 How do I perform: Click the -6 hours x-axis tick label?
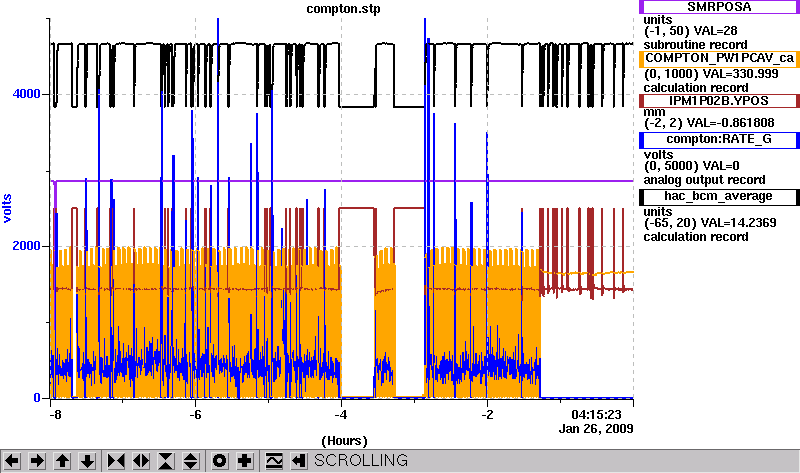(x=195, y=414)
